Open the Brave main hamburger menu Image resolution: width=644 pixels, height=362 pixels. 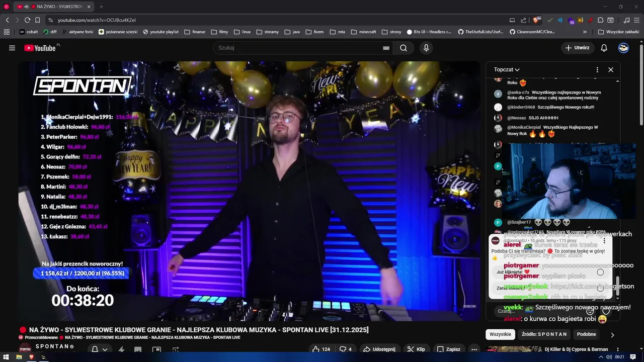[637, 20]
